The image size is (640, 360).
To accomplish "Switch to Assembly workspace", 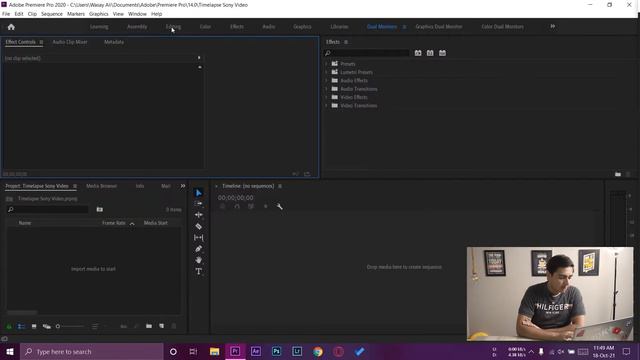I will pyautogui.click(x=137, y=27).
